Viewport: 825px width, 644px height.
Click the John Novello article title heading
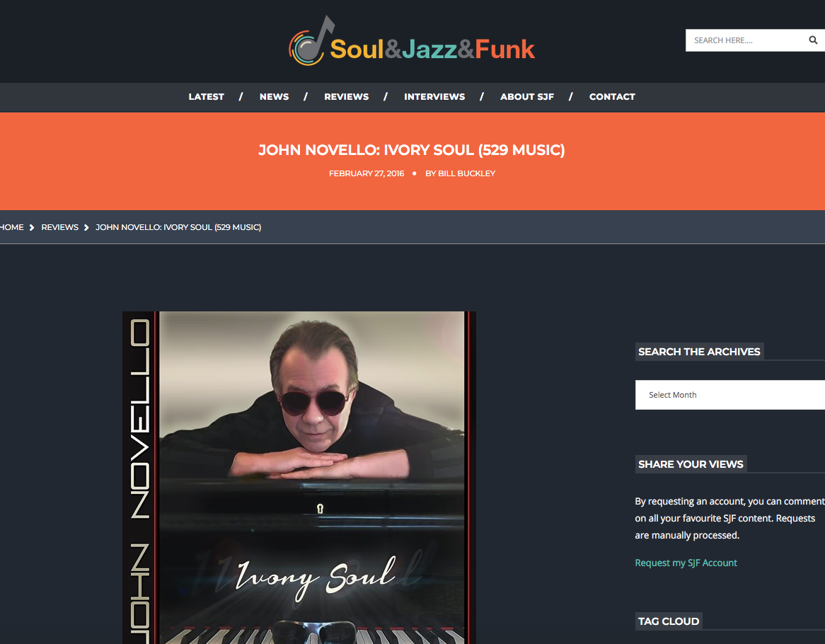pyautogui.click(x=412, y=150)
